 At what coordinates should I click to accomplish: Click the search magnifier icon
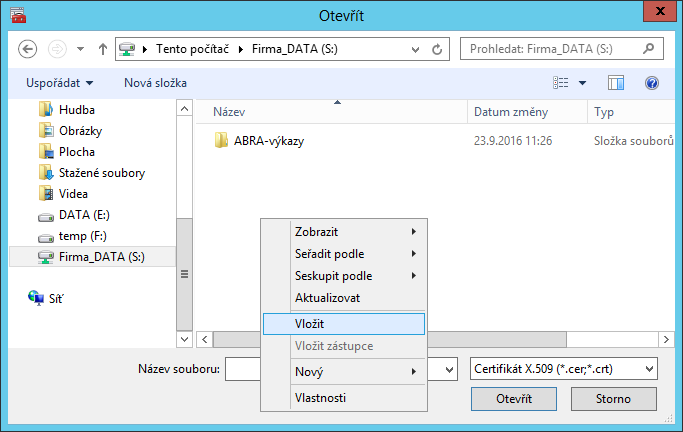[649, 48]
